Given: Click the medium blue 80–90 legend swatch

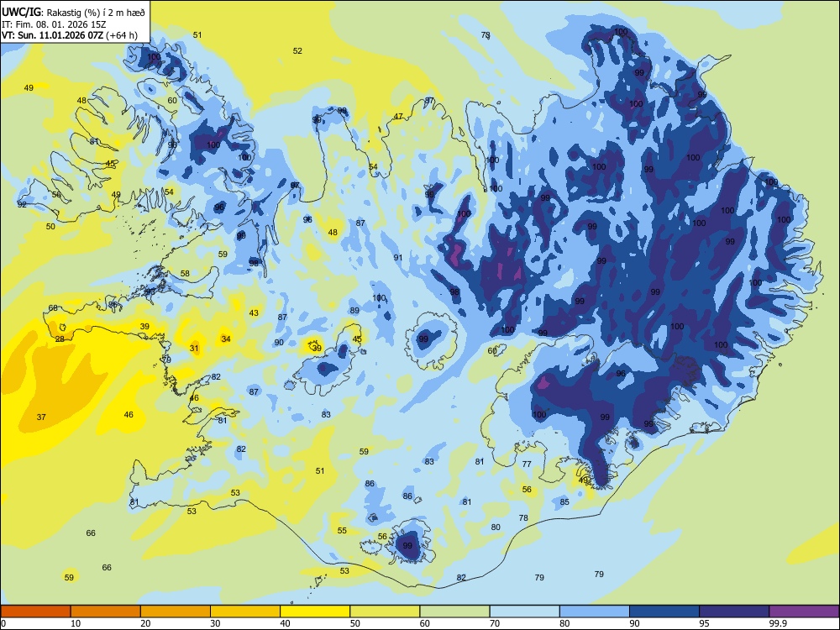Looking at the screenshot, I should click(x=595, y=612).
